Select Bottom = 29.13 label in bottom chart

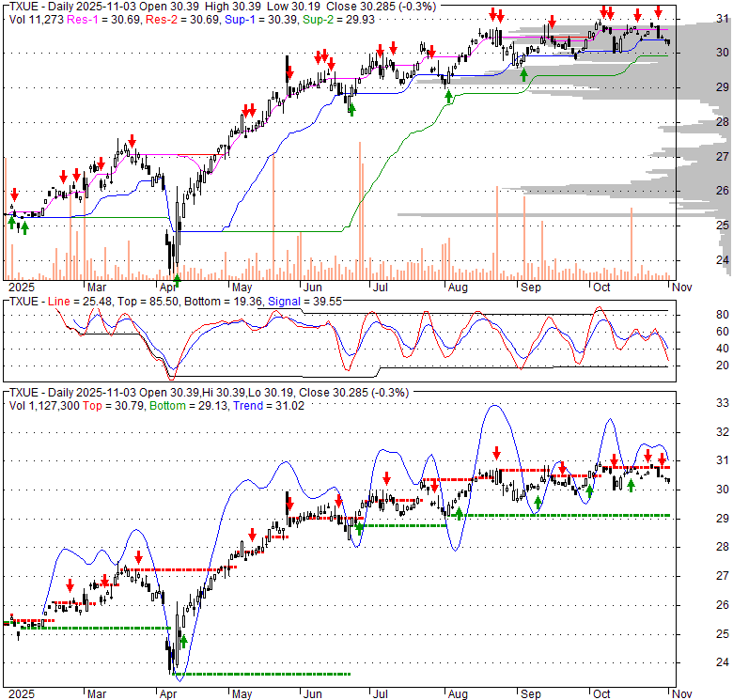click(x=189, y=406)
